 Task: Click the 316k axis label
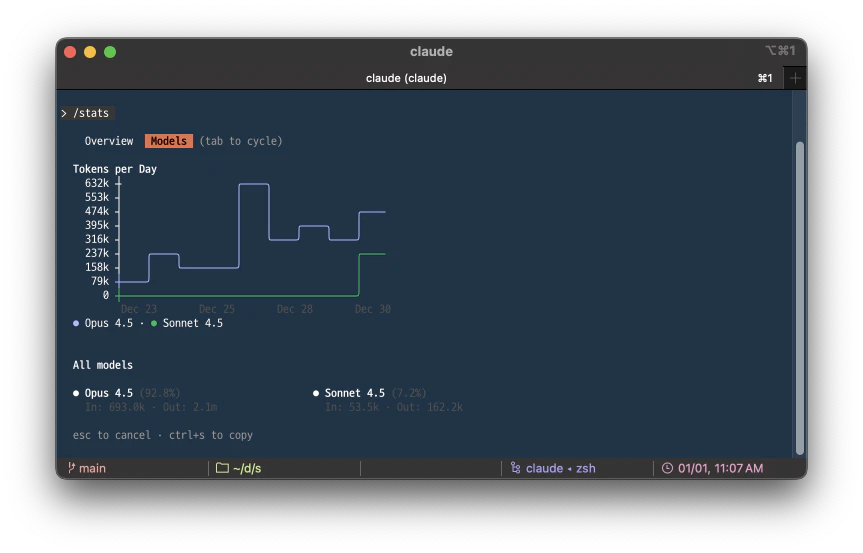tap(97, 239)
